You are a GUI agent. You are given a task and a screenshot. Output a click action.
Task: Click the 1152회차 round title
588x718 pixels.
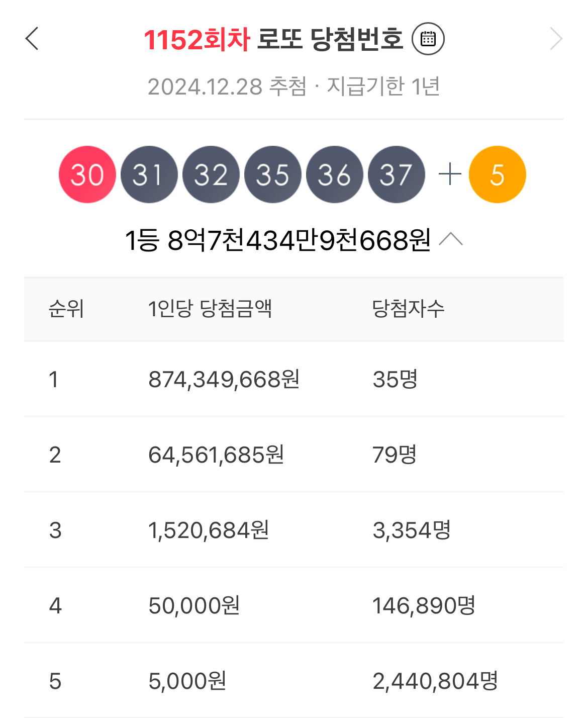pos(197,39)
